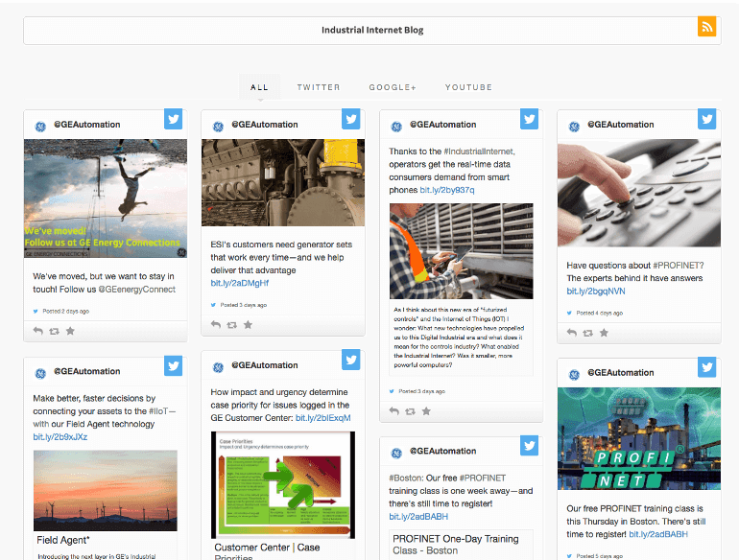The height and width of the screenshot is (560, 739).
Task: Click GE avatar on #Boston PROFINET card
Action: click(396, 453)
